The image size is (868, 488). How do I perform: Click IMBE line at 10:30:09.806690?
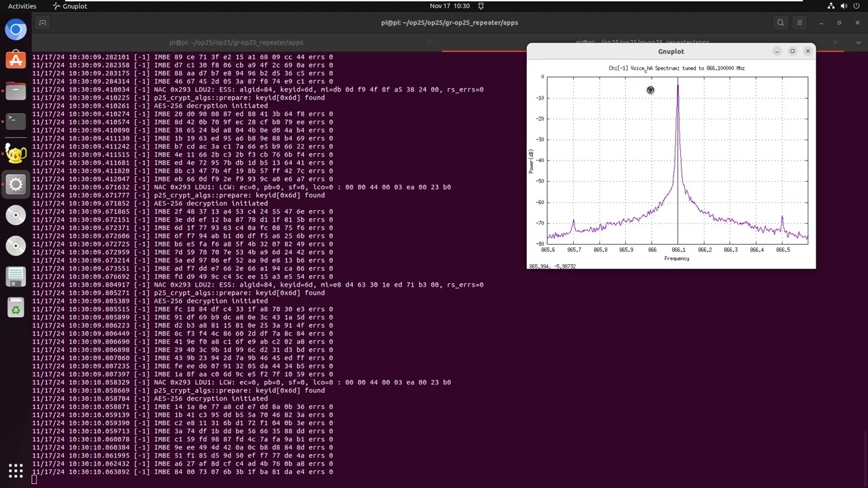click(182, 342)
